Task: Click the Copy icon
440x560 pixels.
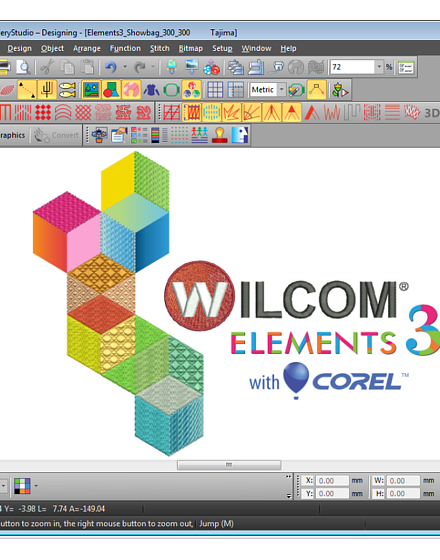Action: tap(68, 67)
